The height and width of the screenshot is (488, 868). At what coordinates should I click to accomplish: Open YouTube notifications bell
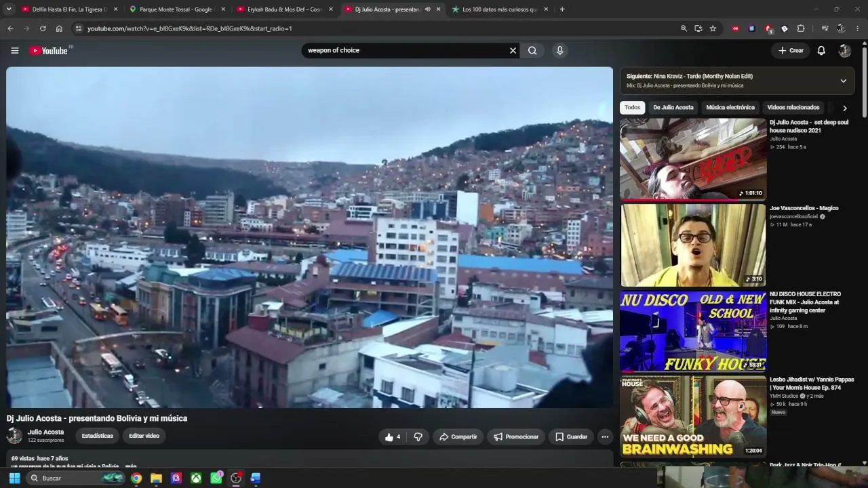821,50
